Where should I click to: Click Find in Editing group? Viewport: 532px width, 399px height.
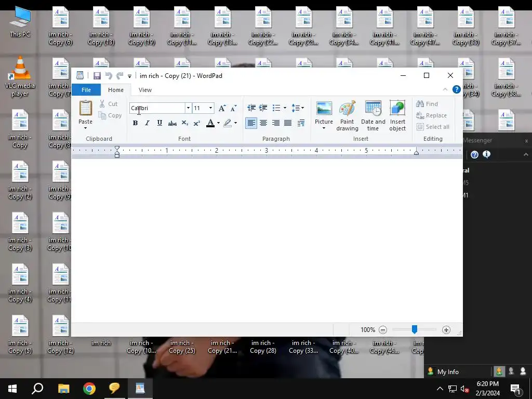click(x=427, y=104)
